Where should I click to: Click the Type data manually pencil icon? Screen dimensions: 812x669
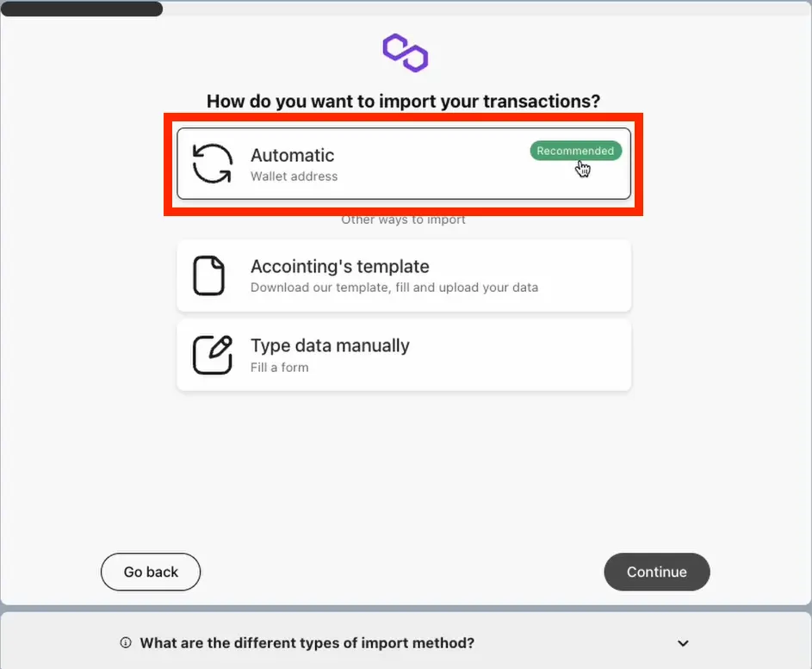(x=212, y=355)
